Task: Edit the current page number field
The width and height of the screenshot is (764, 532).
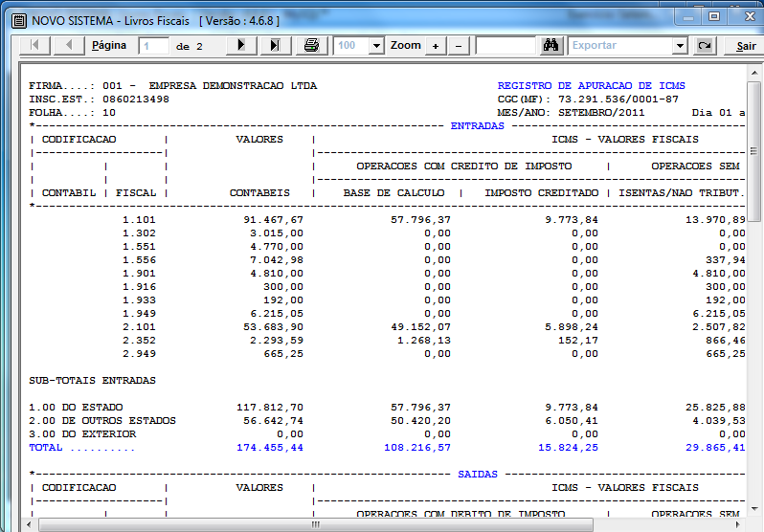Action: point(154,46)
